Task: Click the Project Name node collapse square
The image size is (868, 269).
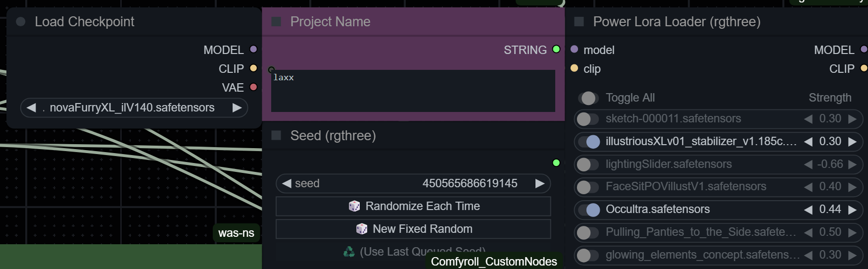Action: 276,22
